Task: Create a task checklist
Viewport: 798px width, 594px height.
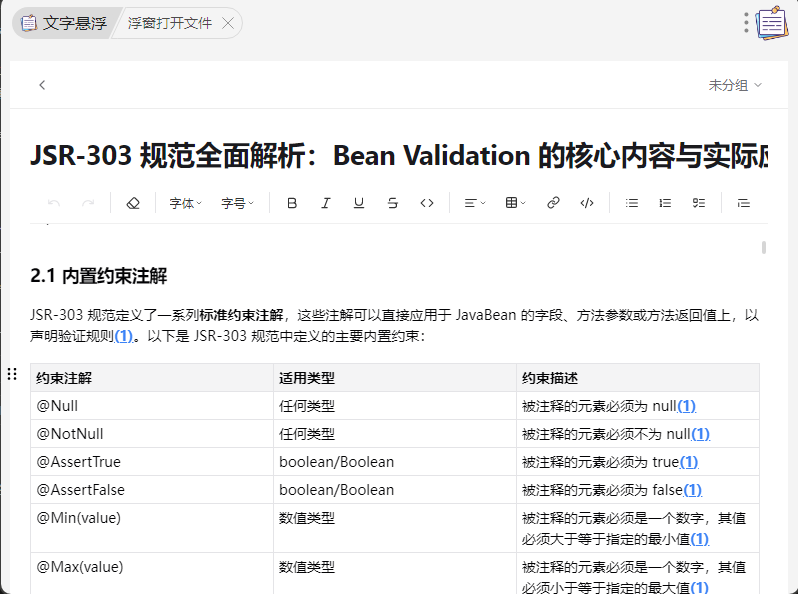Action: pyautogui.click(x=699, y=203)
